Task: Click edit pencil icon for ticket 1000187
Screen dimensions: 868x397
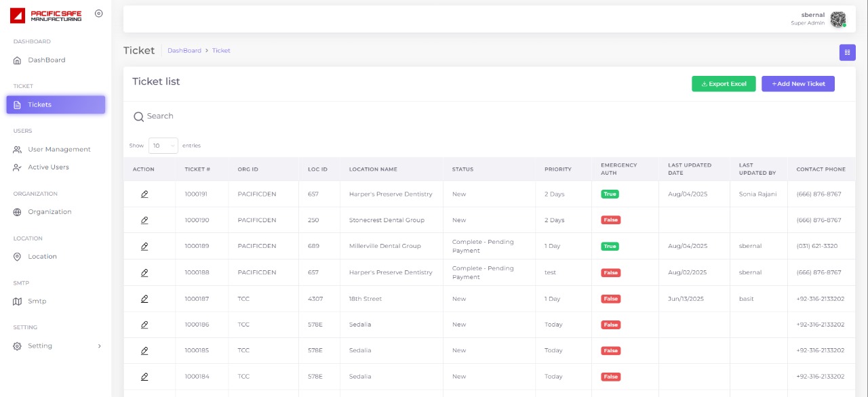Action: [x=144, y=299]
